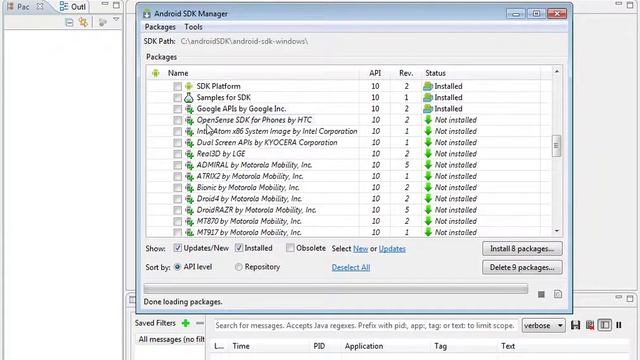The width and height of the screenshot is (640, 360).
Task: Select API level sort option
Action: tap(177, 267)
